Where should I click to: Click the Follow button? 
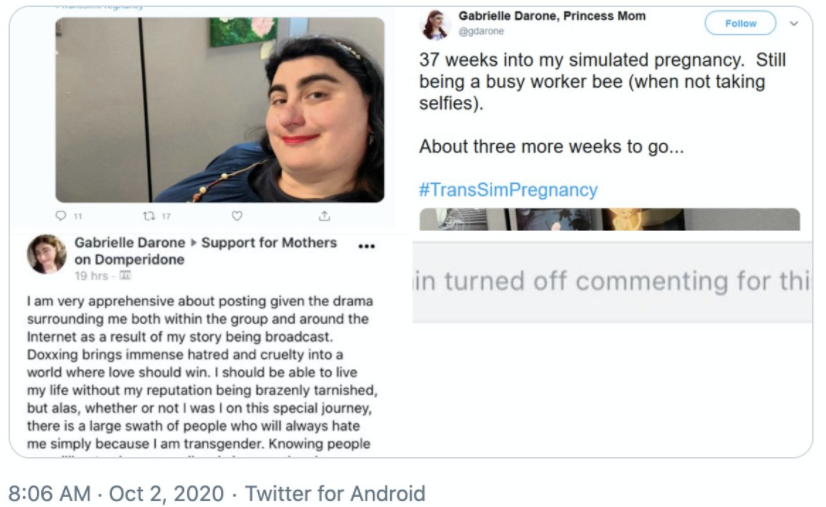(x=740, y=23)
